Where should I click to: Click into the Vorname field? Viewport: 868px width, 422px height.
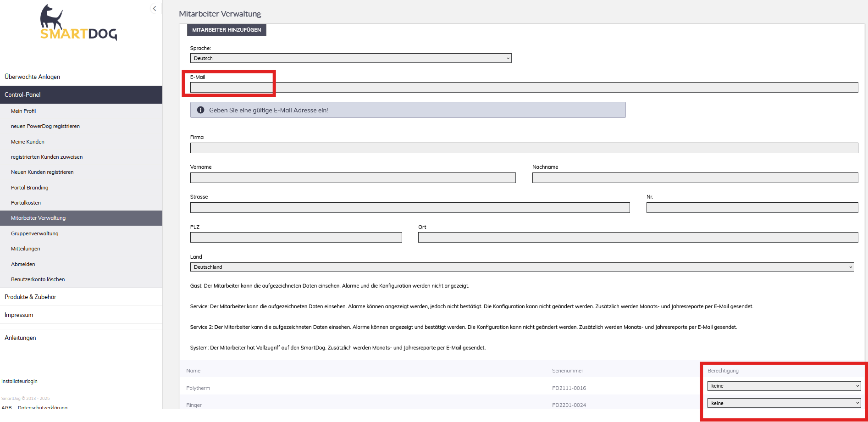pyautogui.click(x=353, y=178)
